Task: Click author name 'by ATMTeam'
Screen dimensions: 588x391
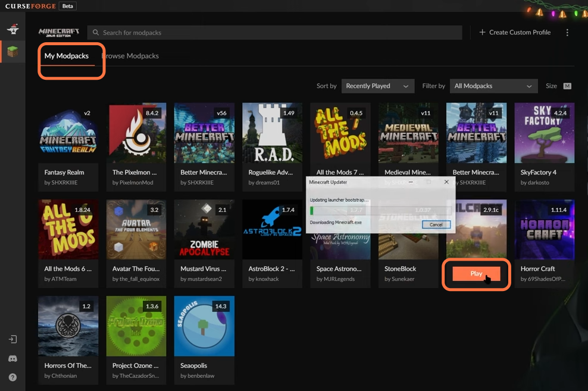Action: tap(60, 279)
